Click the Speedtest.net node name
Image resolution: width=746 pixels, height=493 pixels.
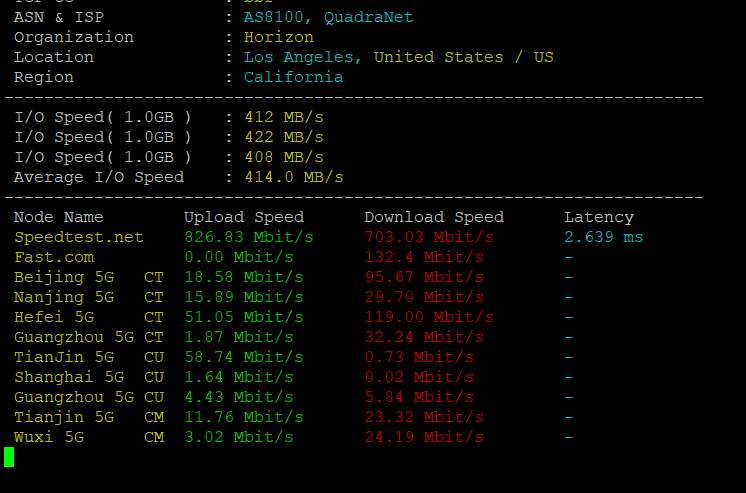click(79, 237)
